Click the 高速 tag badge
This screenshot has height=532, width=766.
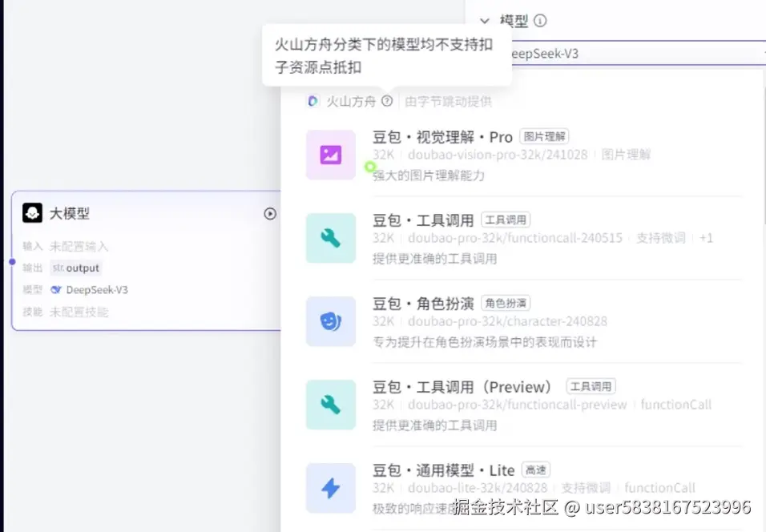coord(536,470)
